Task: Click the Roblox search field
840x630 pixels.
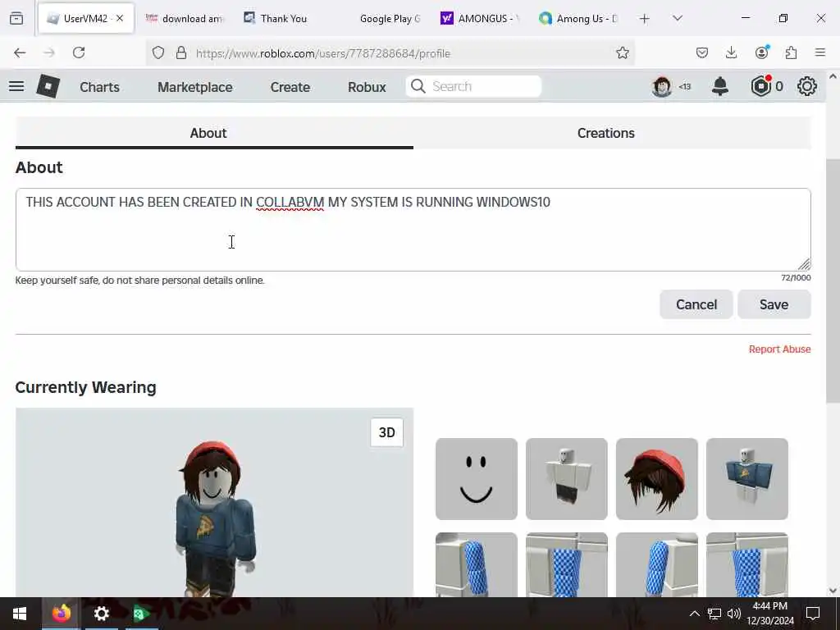Action: click(473, 86)
